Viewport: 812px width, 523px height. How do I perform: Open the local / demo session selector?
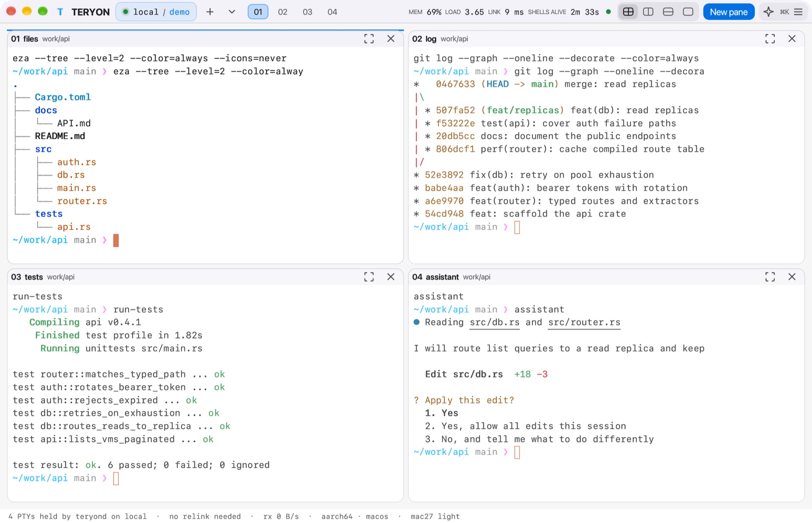(156, 12)
